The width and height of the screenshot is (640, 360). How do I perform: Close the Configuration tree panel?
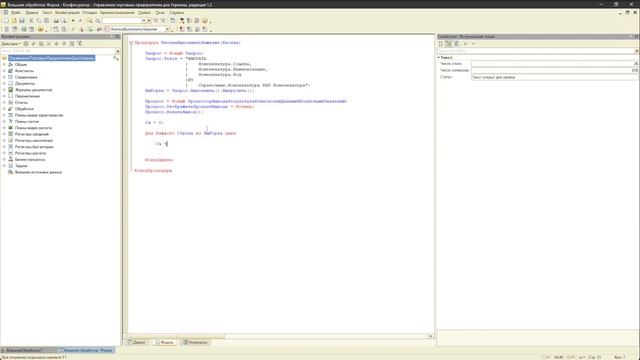point(118,36)
